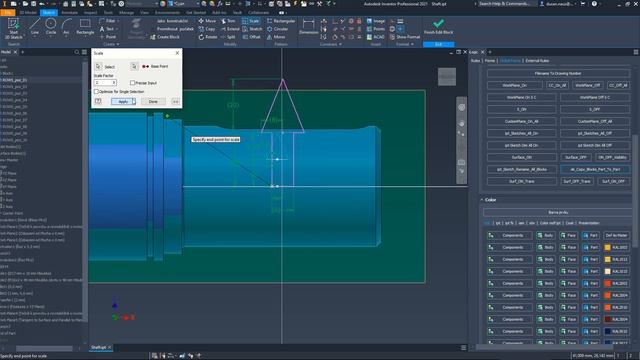Open the File menu tab
Screen dimensions: 640x360
7,13
